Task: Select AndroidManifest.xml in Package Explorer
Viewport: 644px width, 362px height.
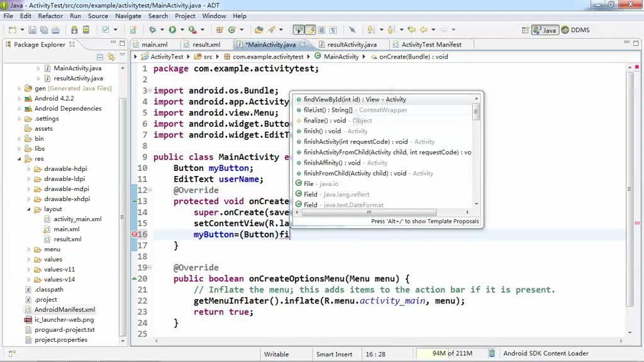Action: click(x=65, y=309)
